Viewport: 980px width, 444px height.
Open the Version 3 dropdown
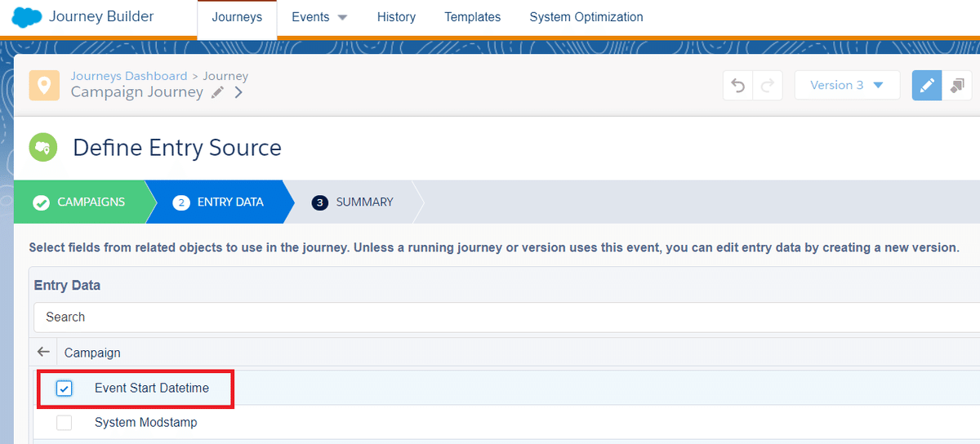[847, 85]
